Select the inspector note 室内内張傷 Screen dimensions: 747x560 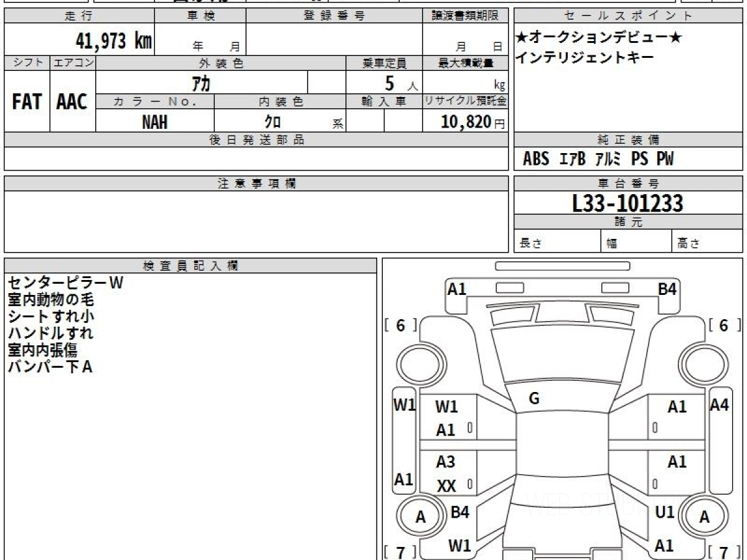coord(42,350)
